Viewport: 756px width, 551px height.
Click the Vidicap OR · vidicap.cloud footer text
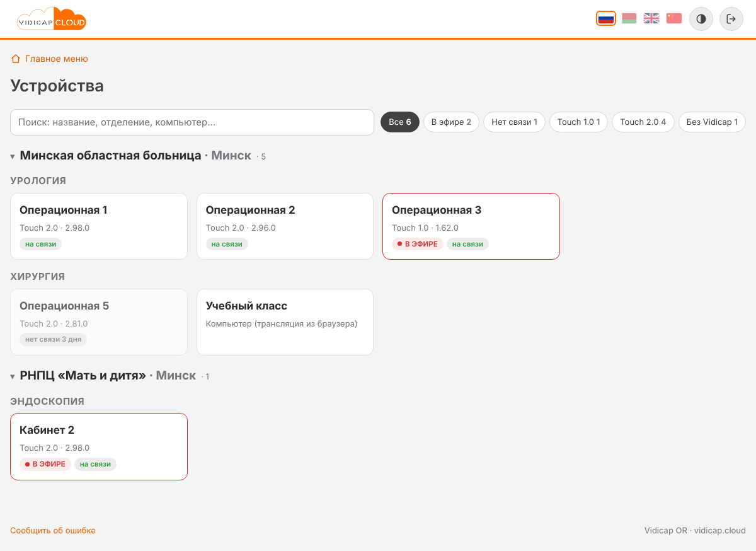tap(695, 531)
